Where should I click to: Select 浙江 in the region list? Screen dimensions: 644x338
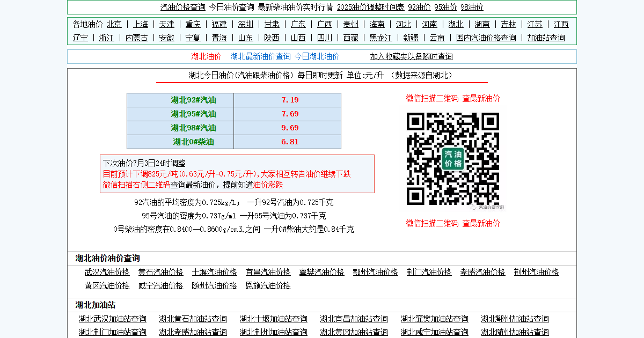tap(107, 38)
